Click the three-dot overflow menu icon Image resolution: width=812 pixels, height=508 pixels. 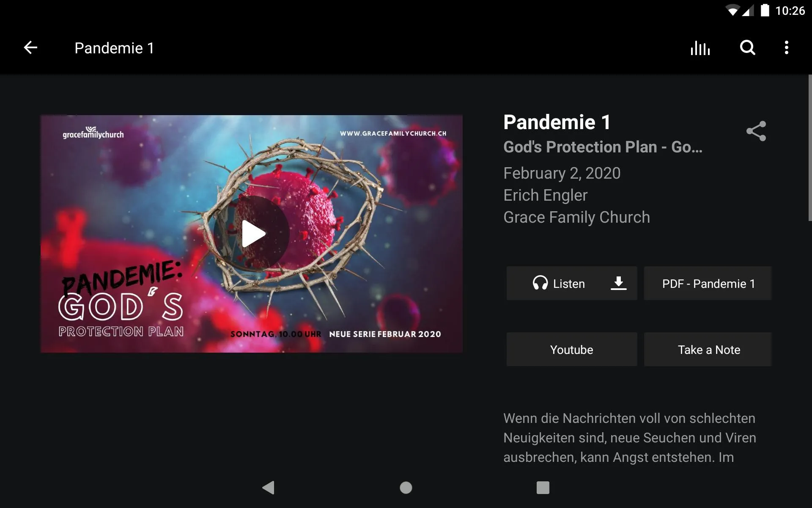[x=787, y=48]
